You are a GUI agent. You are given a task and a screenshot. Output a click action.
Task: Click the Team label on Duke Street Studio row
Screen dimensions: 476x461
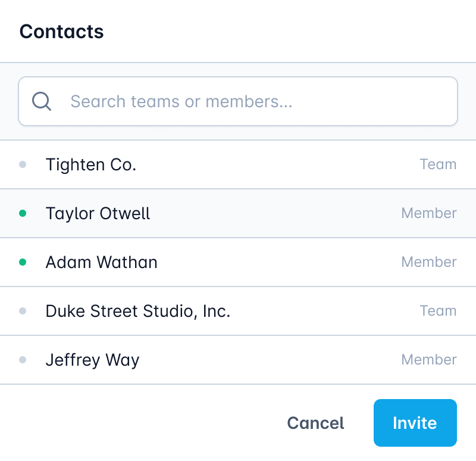coord(438,311)
